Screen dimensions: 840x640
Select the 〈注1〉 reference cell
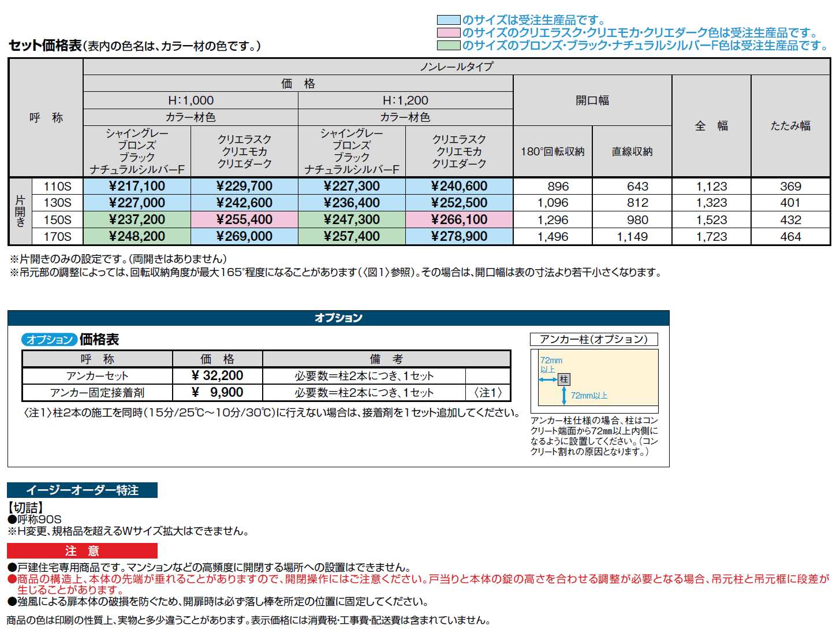tap(487, 392)
